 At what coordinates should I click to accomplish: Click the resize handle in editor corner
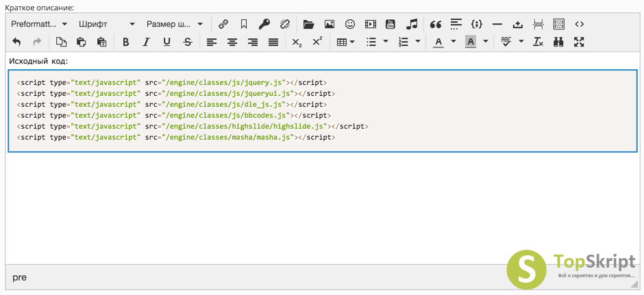[x=634, y=284]
